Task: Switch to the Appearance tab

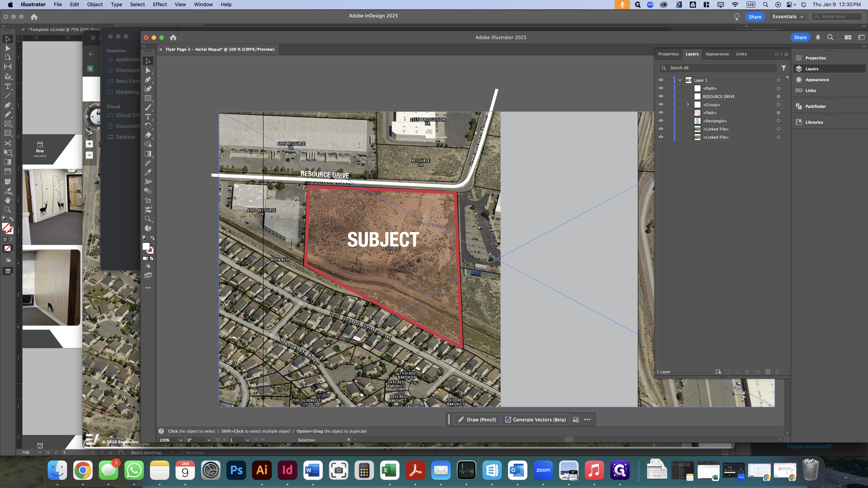Action: [x=717, y=54]
